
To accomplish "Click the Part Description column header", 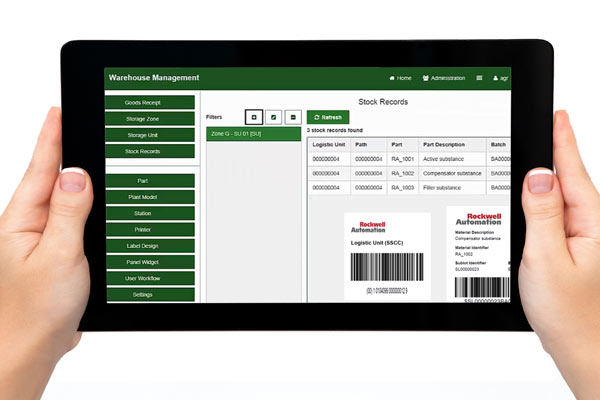I will (452, 145).
